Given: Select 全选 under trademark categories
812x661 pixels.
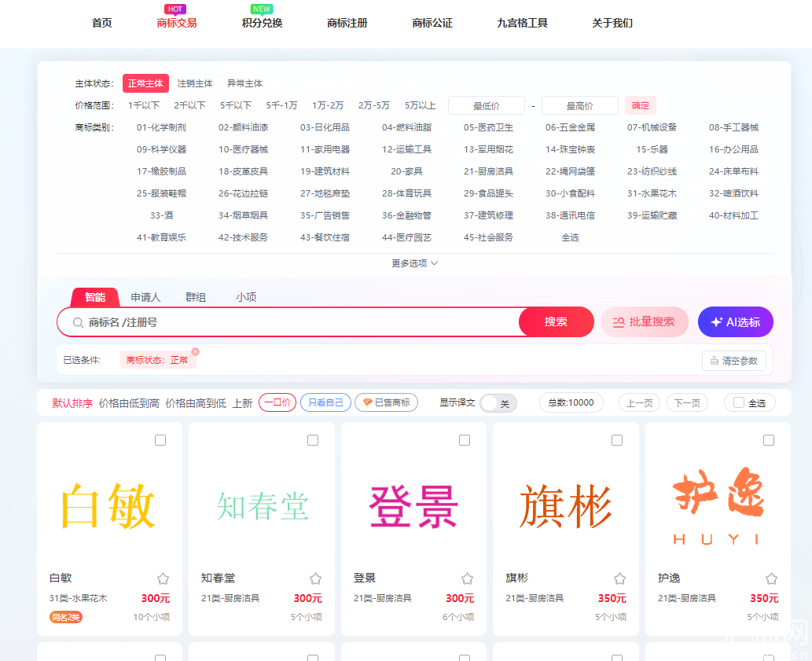Looking at the screenshot, I should coord(570,237).
